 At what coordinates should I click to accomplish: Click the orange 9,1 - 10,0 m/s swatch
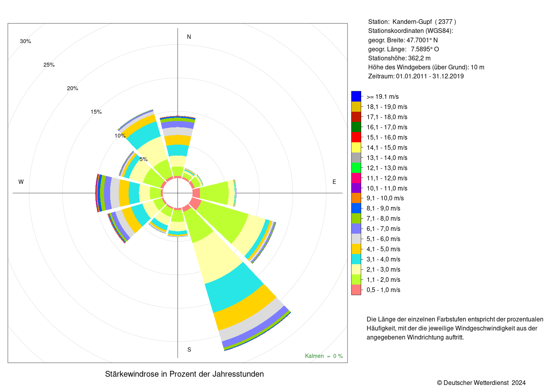point(356,198)
